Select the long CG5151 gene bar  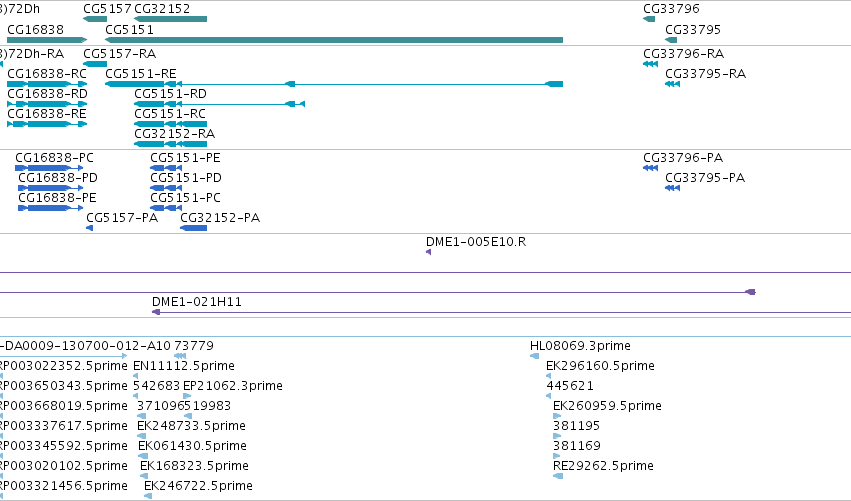click(x=334, y=40)
